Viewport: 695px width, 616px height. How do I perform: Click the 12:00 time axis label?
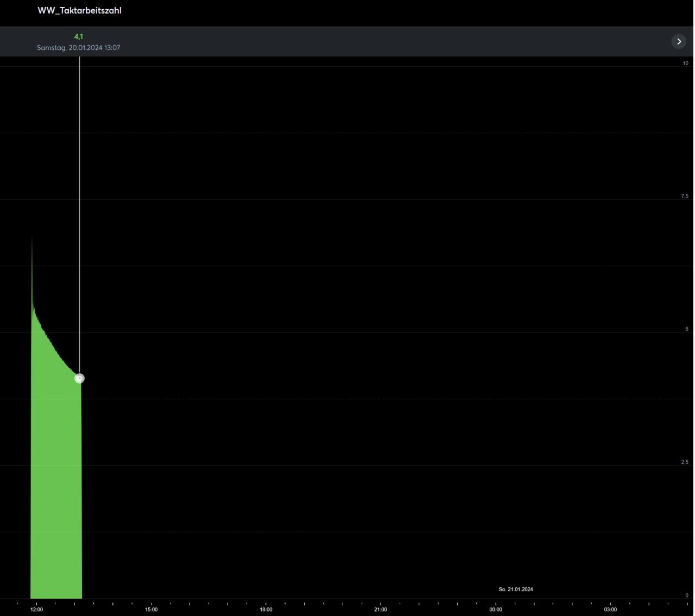click(x=36, y=609)
